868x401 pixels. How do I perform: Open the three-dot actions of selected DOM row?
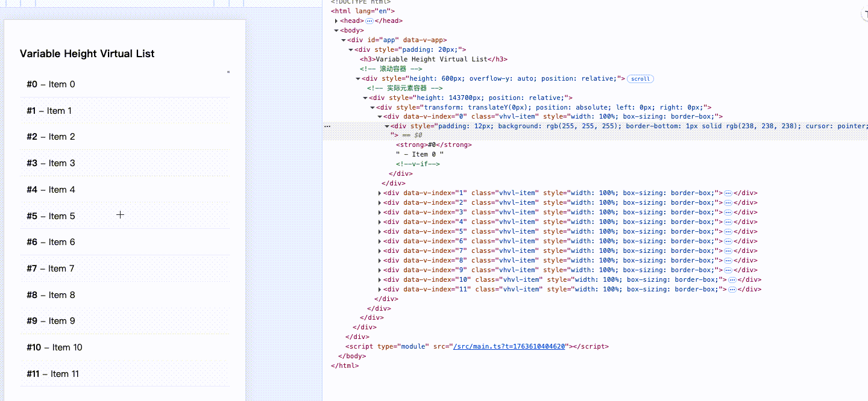coord(327,126)
